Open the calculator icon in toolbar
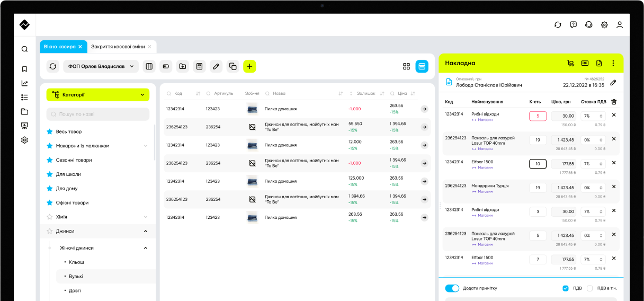 point(199,66)
